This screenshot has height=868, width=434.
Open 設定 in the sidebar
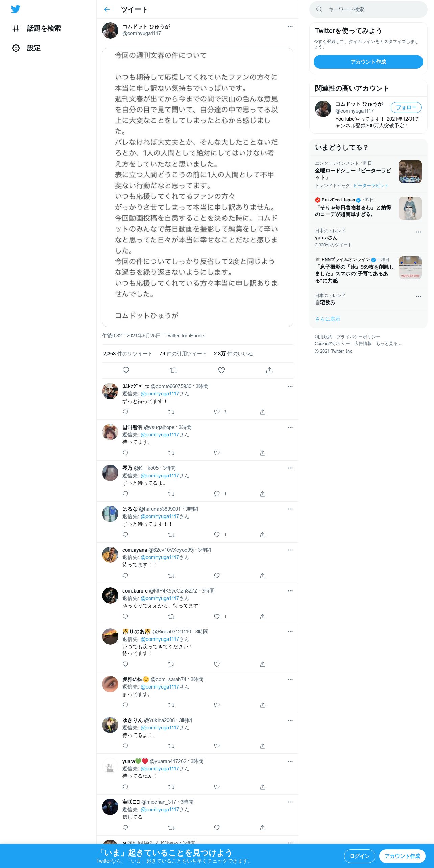pyautogui.click(x=26, y=48)
